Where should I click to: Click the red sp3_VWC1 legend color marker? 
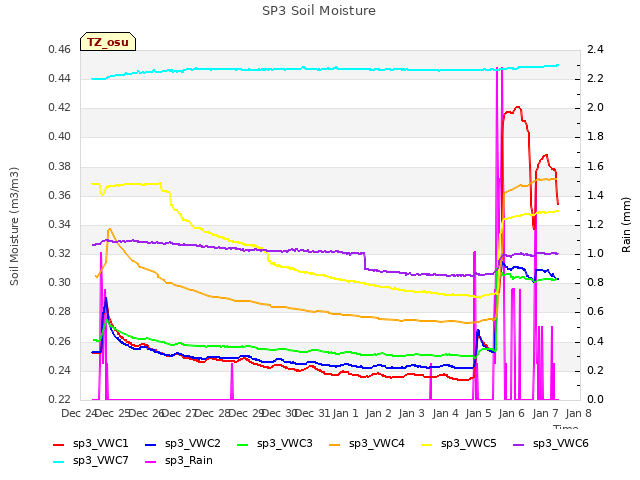point(59,444)
